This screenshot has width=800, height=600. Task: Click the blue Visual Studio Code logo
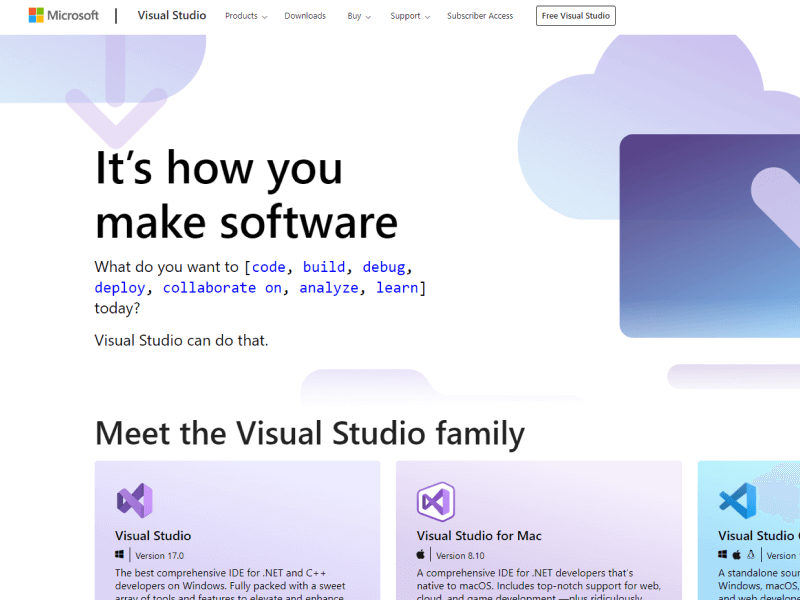click(x=737, y=501)
